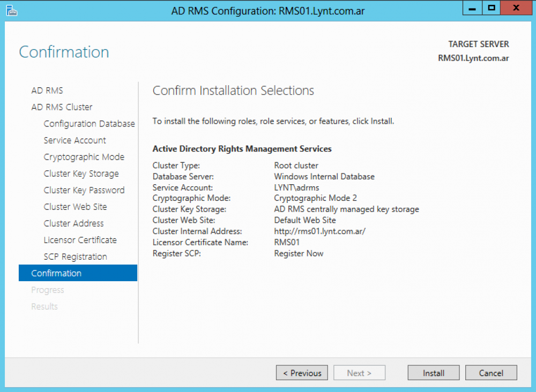Click the 'Service Account:' label in summary

[183, 187]
